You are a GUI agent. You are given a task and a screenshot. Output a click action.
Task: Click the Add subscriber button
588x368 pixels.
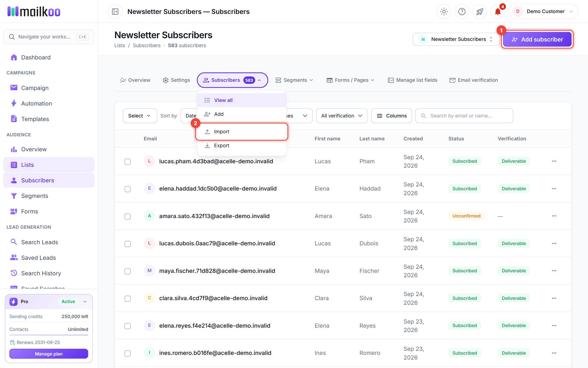[537, 39]
